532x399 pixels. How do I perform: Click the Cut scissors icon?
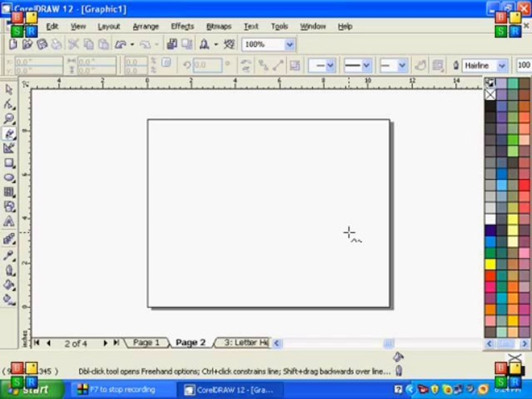click(x=73, y=44)
